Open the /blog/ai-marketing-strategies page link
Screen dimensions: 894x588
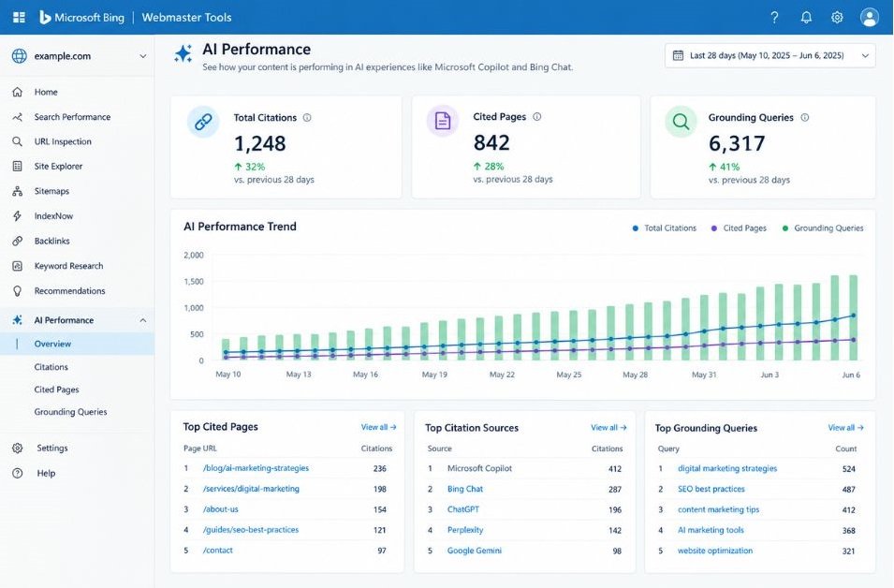[256, 468]
